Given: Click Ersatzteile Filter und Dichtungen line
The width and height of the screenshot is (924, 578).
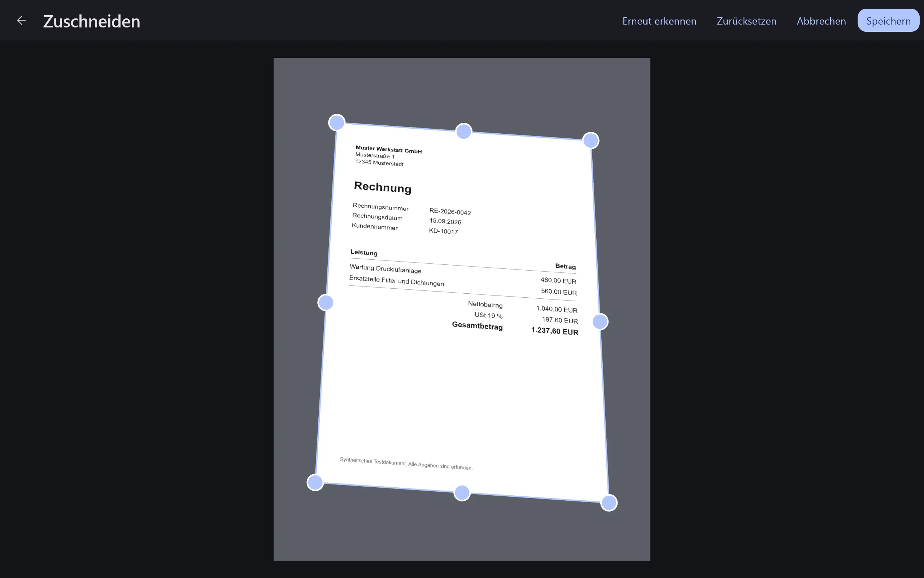Looking at the screenshot, I should (396, 281).
